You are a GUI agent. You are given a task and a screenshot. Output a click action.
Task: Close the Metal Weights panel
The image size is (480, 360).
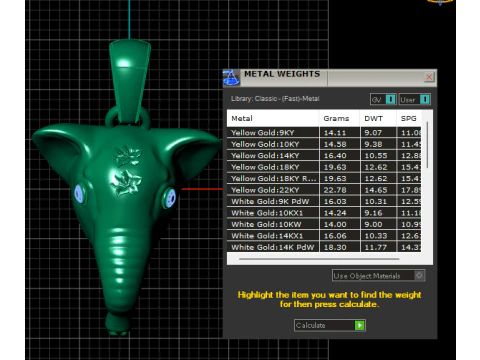[x=429, y=77]
